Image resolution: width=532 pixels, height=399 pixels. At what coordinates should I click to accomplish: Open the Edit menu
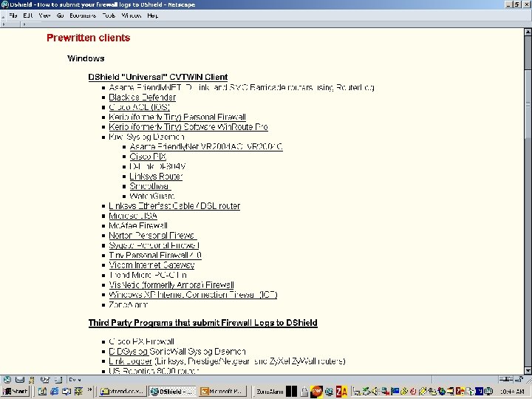[28, 16]
